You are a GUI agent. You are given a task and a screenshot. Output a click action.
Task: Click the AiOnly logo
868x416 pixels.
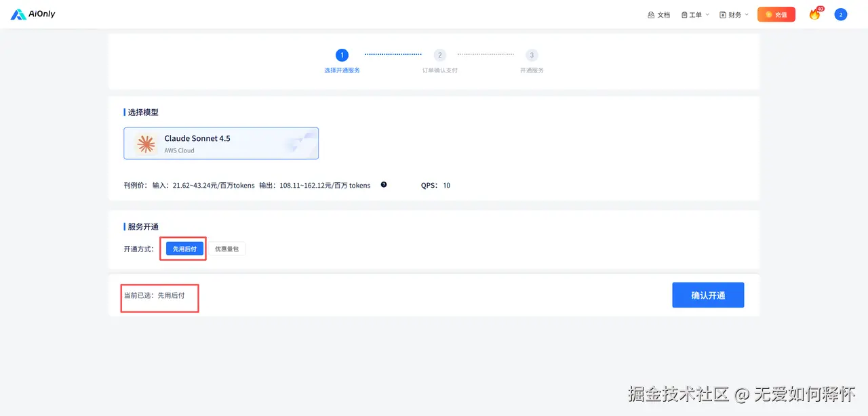(x=33, y=14)
